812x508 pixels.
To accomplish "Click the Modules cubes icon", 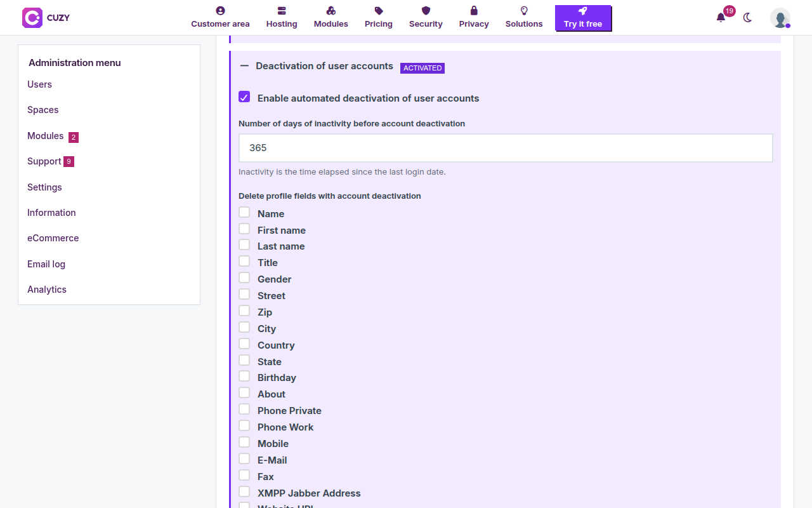I will coord(331,11).
